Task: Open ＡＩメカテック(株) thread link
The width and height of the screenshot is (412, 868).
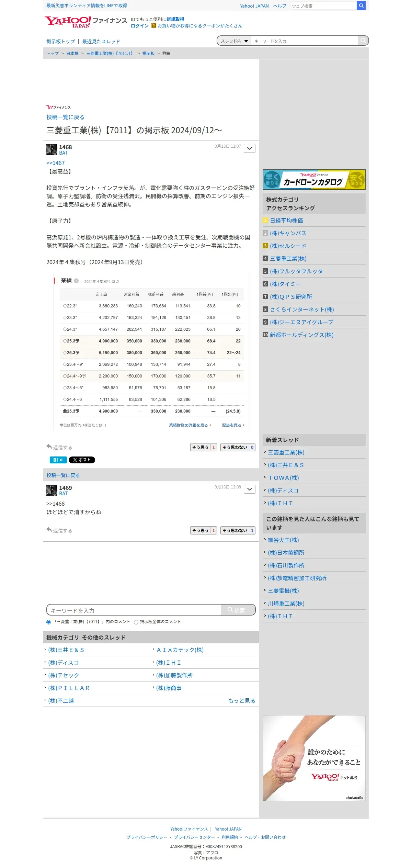Action: pyautogui.click(x=180, y=650)
